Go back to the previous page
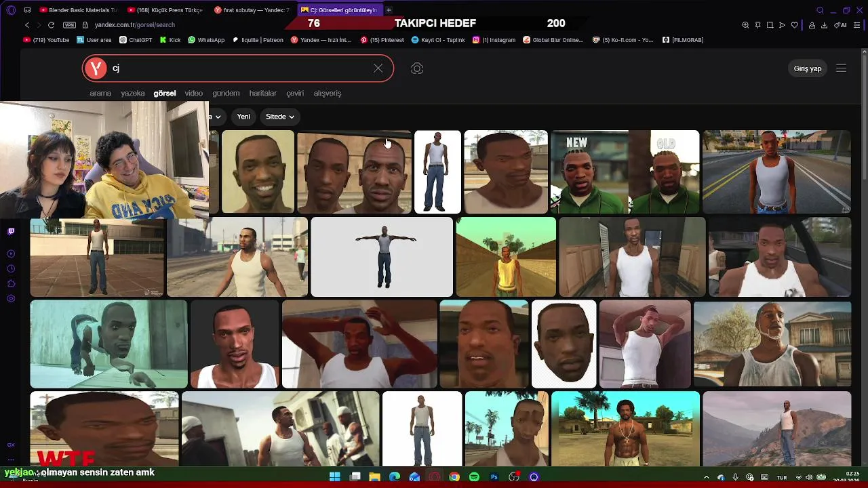Image resolution: width=868 pixels, height=488 pixels. pos(27,25)
